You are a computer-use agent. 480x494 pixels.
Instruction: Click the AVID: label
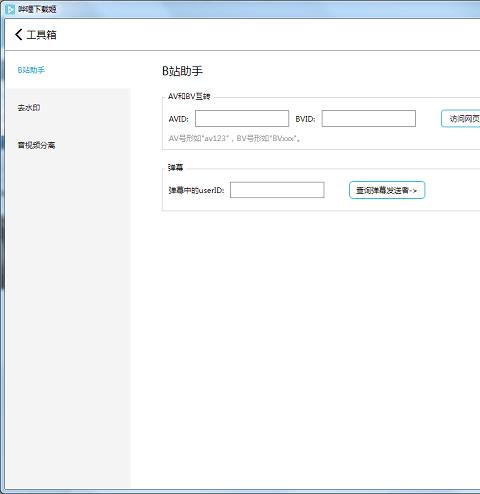pos(179,119)
